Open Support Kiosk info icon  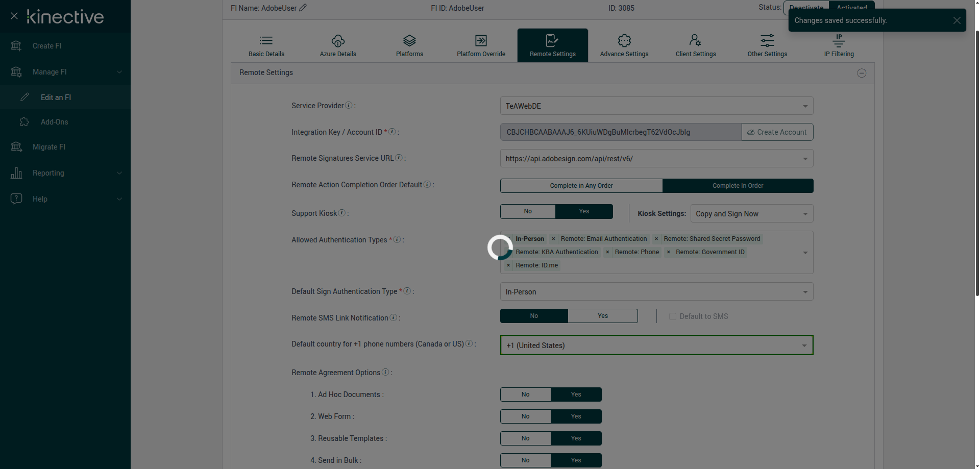[342, 213]
